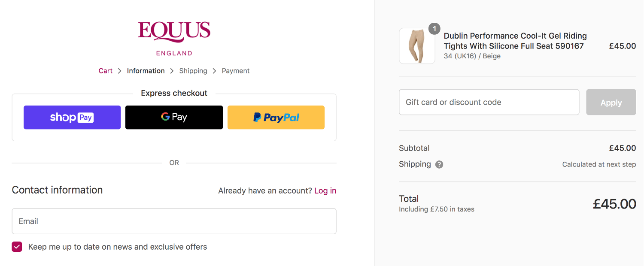Open the Log in link
The image size is (644, 266).
tap(325, 190)
